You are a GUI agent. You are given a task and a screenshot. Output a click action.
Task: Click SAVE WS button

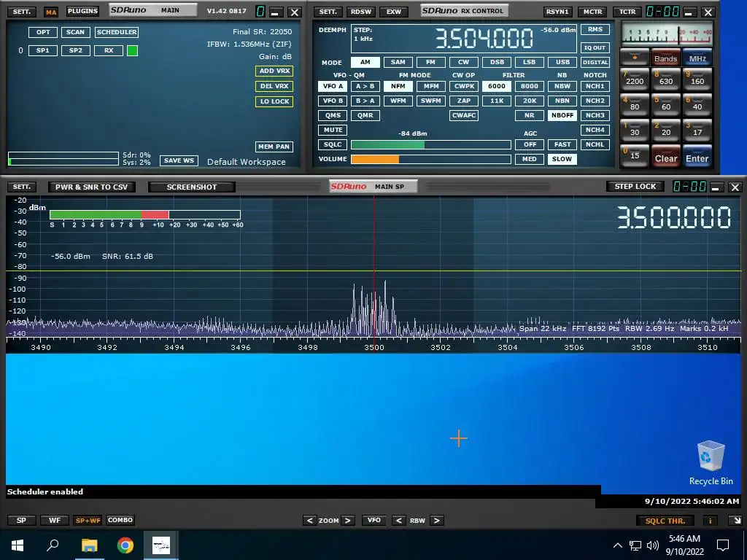(x=179, y=160)
